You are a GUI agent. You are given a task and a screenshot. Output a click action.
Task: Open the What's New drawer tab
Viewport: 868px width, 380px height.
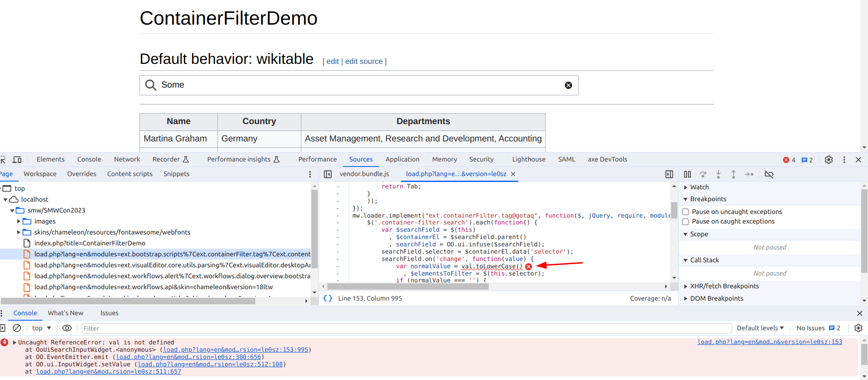pos(66,313)
